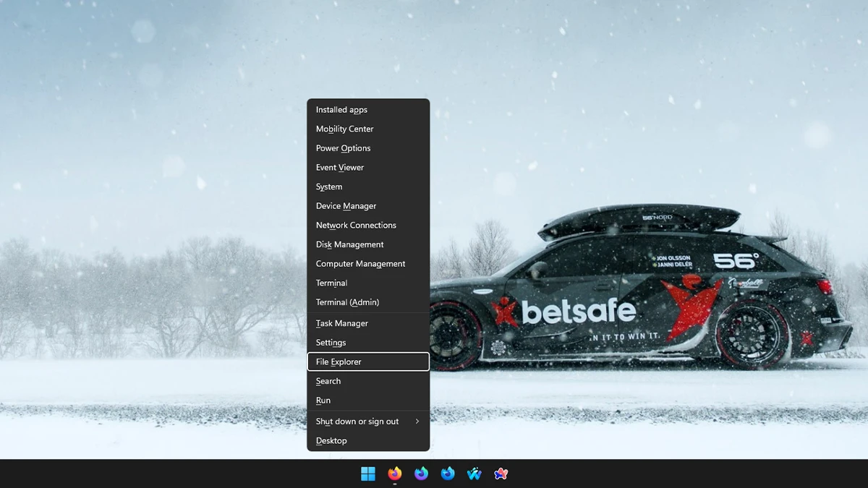Click the Windows Start button

(368, 474)
